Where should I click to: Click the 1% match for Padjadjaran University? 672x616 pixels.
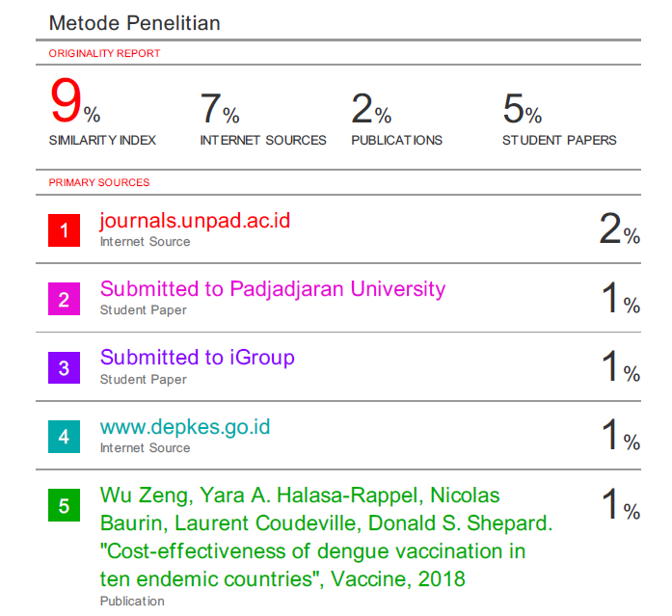621,298
